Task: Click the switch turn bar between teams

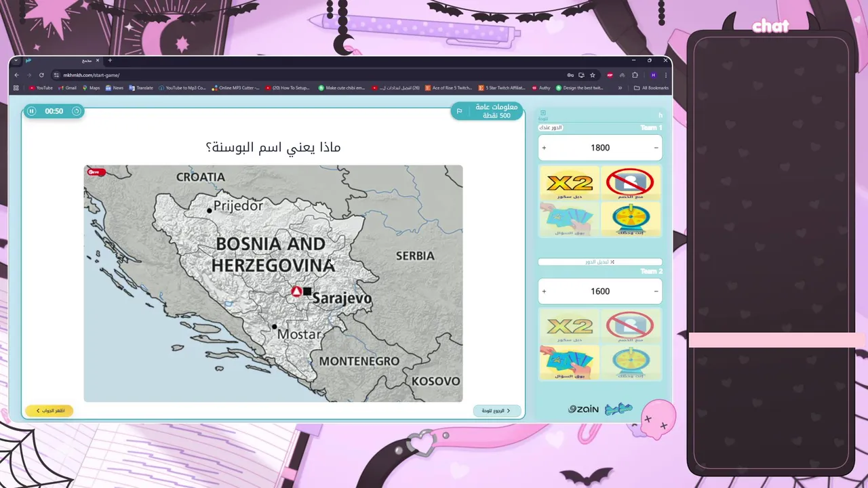Action: point(600,262)
